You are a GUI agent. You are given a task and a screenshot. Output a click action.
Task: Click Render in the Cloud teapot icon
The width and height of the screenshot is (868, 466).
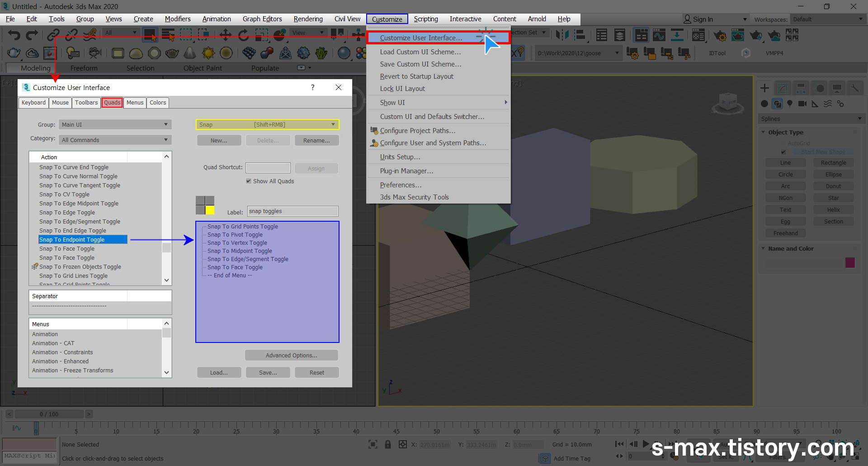(774, 35)
